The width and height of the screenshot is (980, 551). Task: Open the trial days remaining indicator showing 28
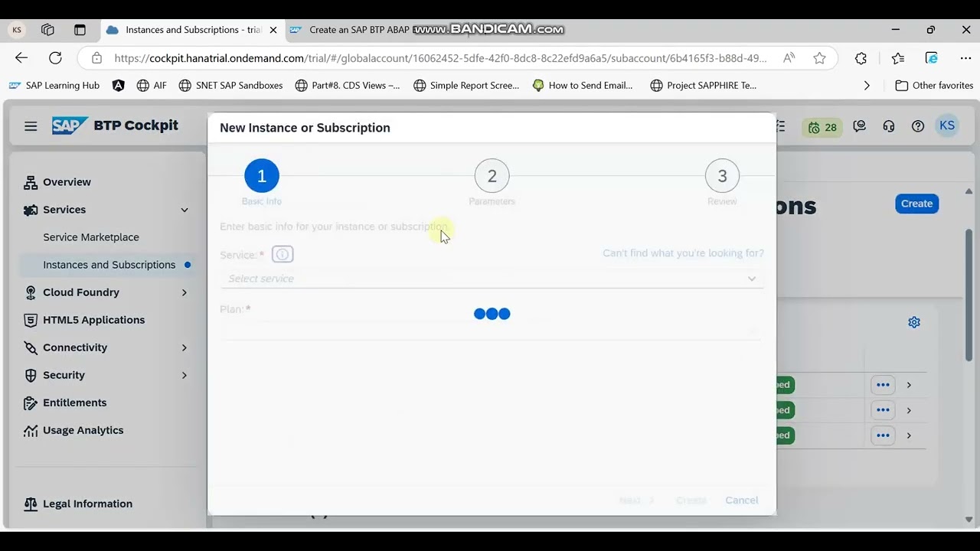pos(822,127)
